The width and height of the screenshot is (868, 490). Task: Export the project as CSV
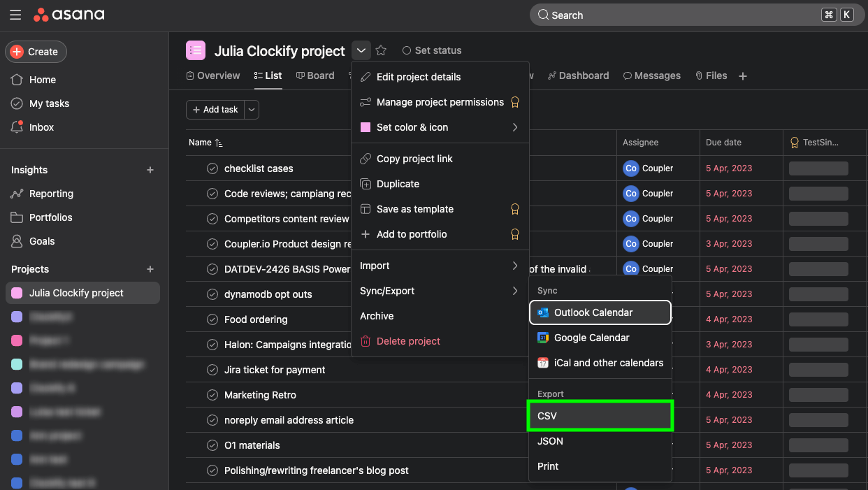tap(600, 415)
